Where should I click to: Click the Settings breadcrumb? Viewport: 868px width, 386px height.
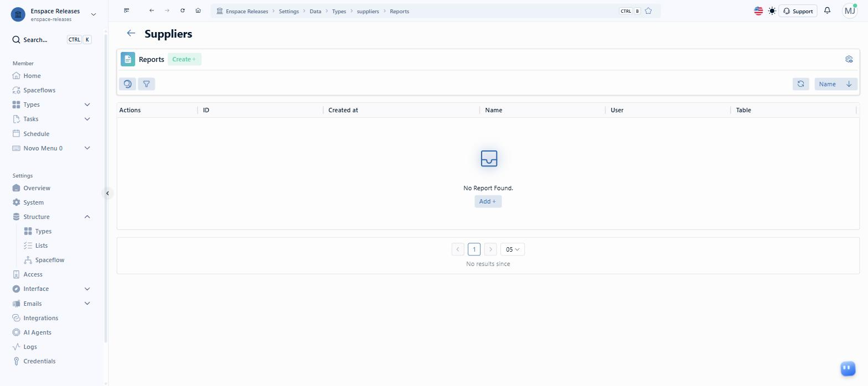point(288,11)
